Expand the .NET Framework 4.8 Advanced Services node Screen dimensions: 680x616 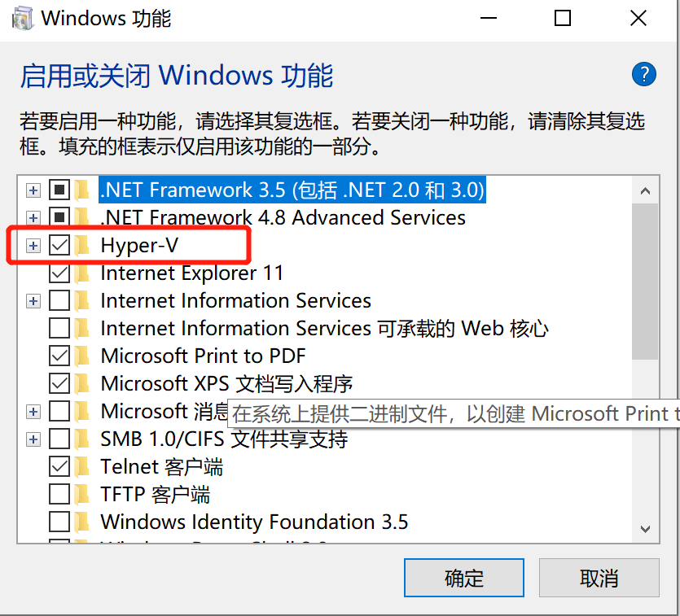pyautogui.click(x=33, y=217)
